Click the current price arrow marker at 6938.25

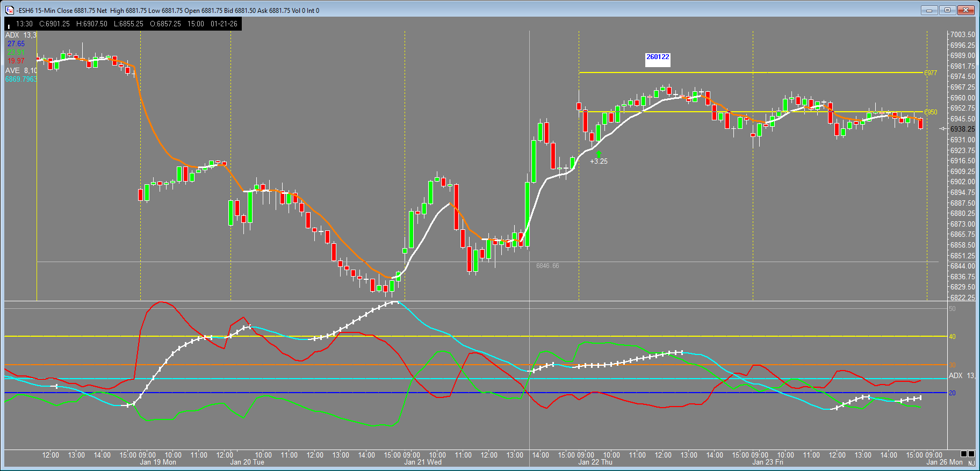click(943, 129)
